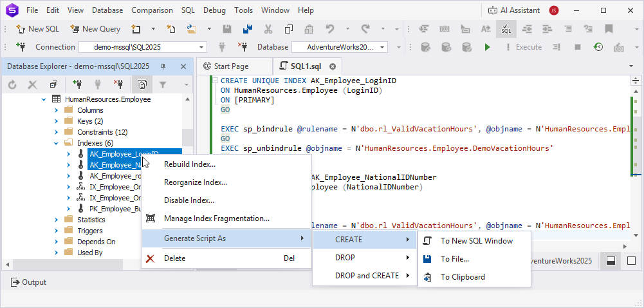
Task: Click the Copy icon in the main toolbar
Action: click(x=289, y=29)
